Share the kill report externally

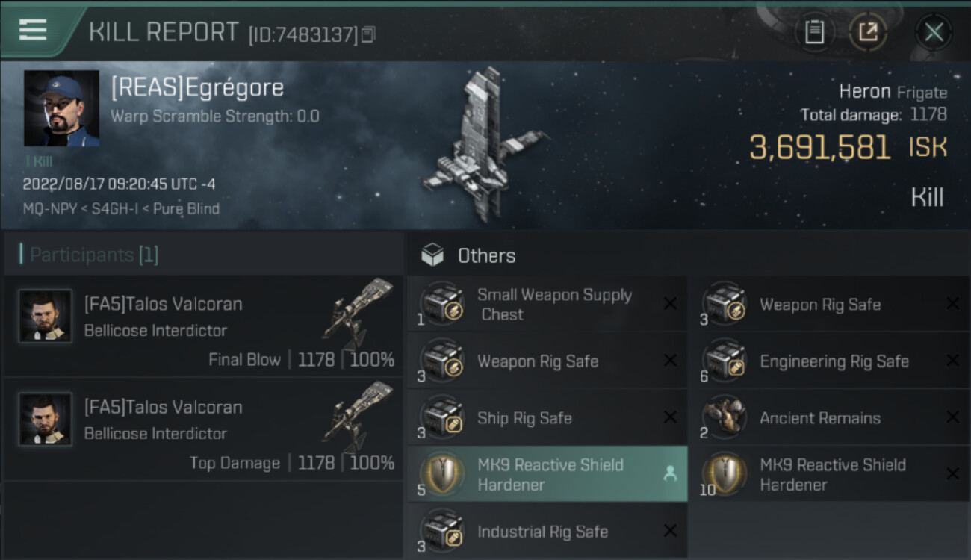[x=868, y=32]
